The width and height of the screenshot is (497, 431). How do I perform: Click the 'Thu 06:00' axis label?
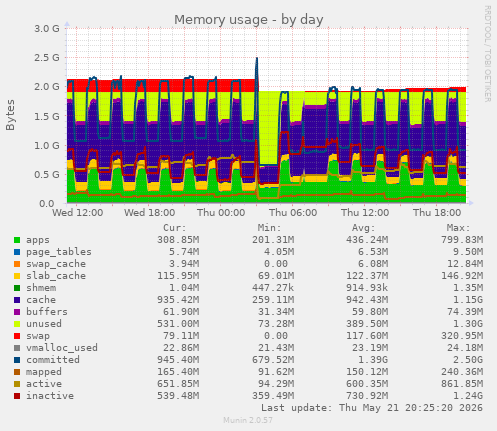point(293,213)
